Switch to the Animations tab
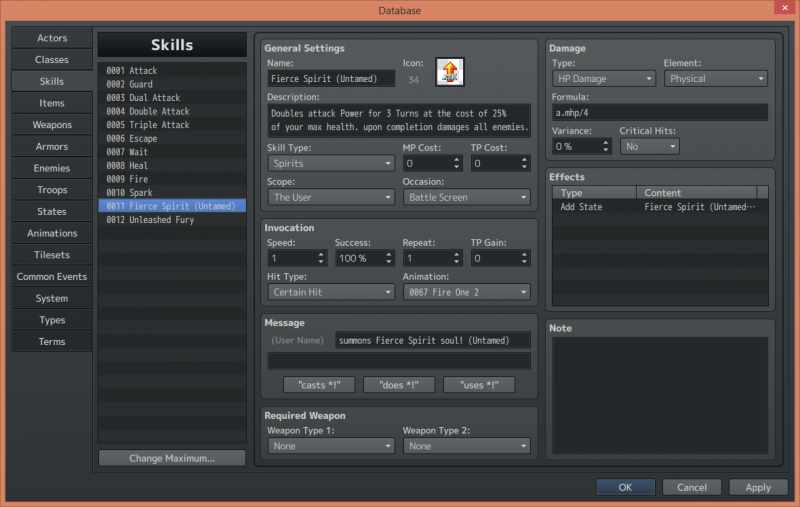This screenshot has height=507, width=800. pyautogui.click(x=52, y=233)
